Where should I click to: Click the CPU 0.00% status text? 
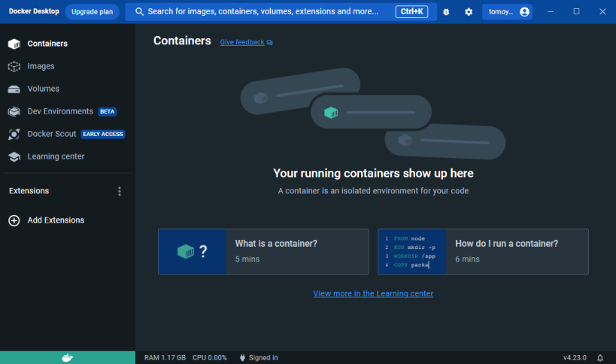point(209,358)
